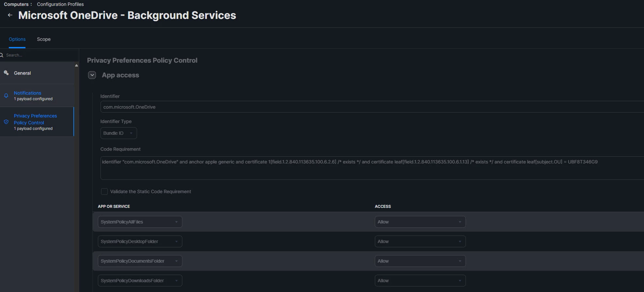The height and width of the screenshot is (292, 644).
Task: Collapse the App access section chevron
Action: [92, 75]
